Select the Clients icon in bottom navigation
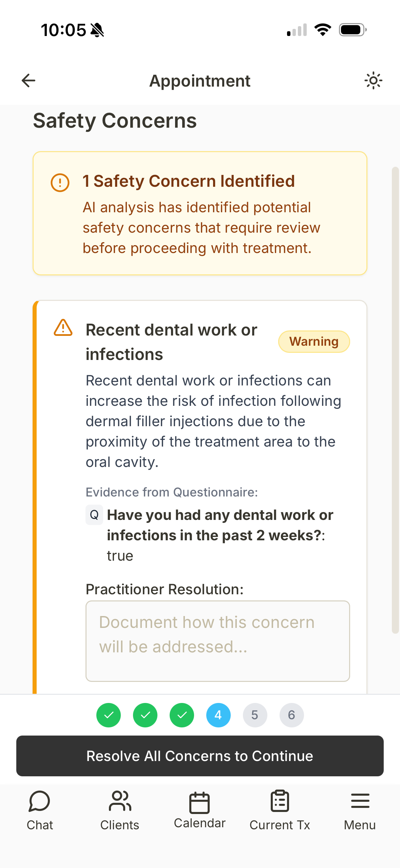Image resolution: width=400 pixels, height=868 pixels. tap(120, 801)
